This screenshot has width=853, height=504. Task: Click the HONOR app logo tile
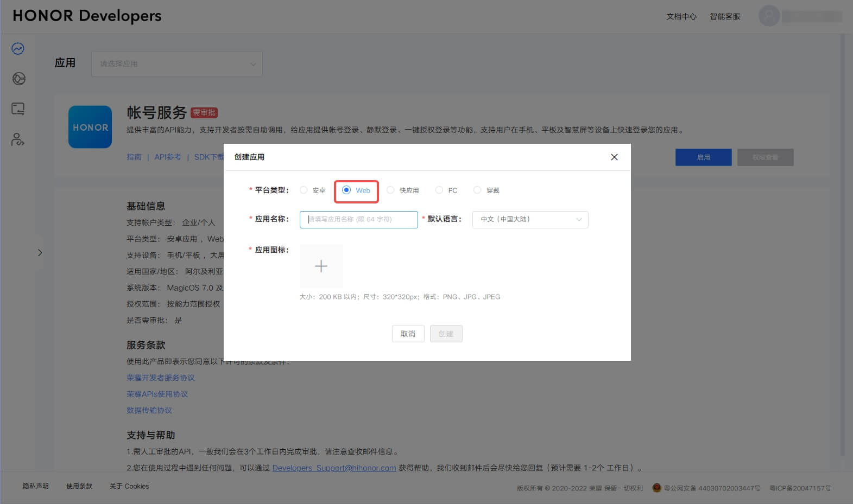click(90, 127)
